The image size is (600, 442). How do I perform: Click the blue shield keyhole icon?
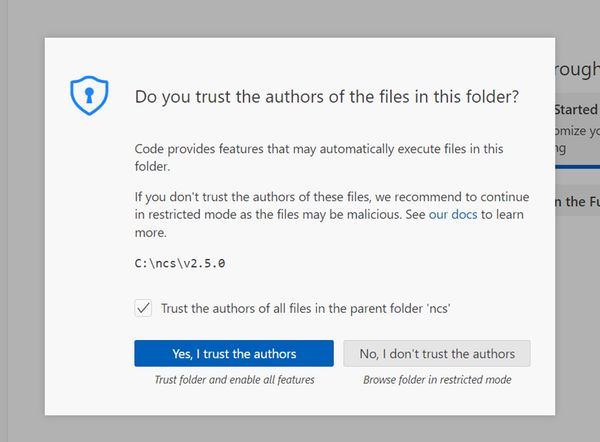pyautogui.click(x=89, y=95)
